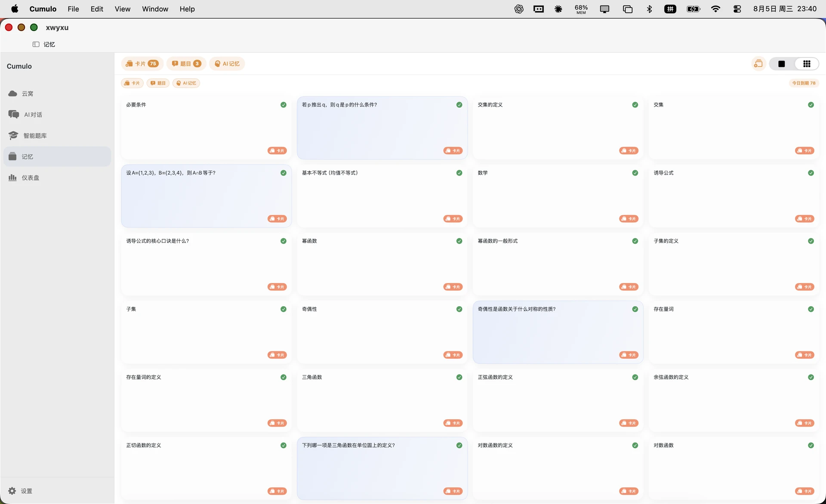Viewport: 826px width, 504px height.
Task: Click the battery status icon
Action: tap(693, 9)
